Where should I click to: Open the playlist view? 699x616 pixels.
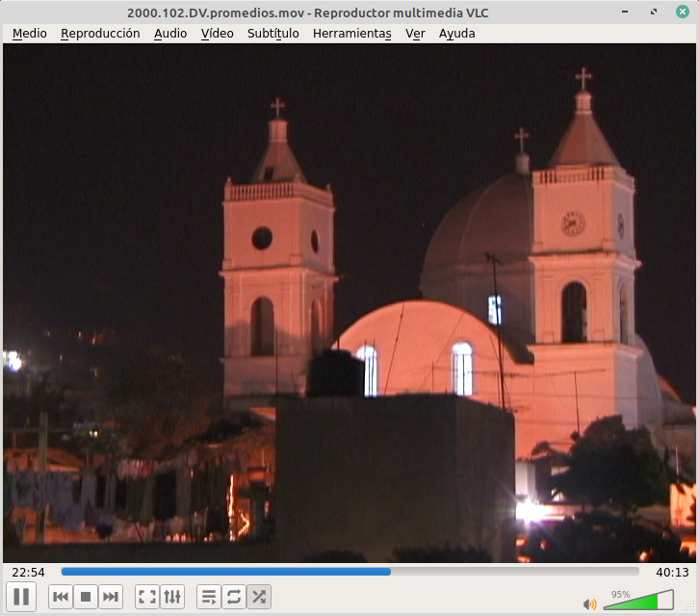tap(209, 597)
